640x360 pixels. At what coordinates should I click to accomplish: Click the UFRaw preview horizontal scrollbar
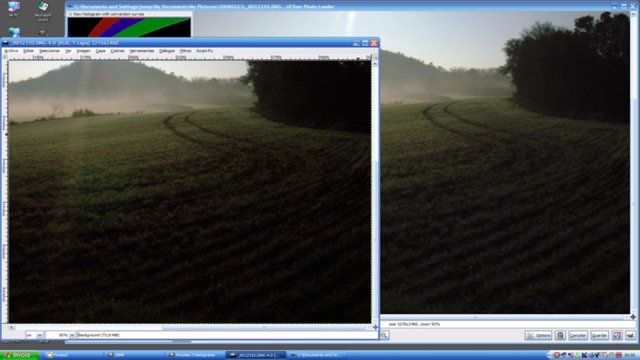point(505,317)
